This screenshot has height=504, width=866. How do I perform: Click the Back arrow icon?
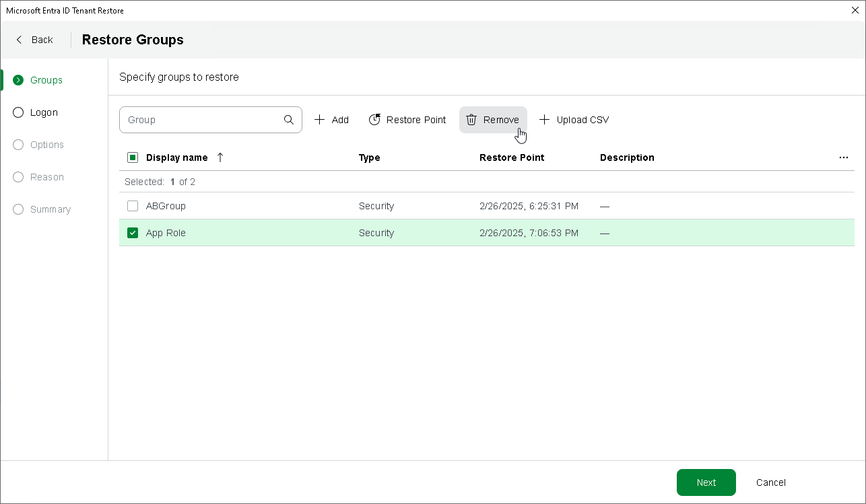19,40
